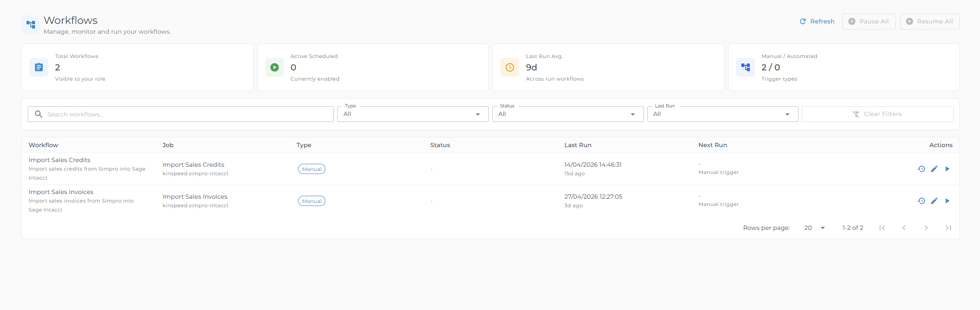
Task: Focus the Search workflows field
Action: pos(181,114)
